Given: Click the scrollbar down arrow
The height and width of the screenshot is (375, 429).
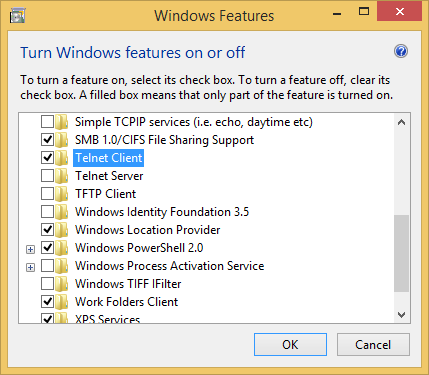Looking at the screenshot, I should [402, 315].
